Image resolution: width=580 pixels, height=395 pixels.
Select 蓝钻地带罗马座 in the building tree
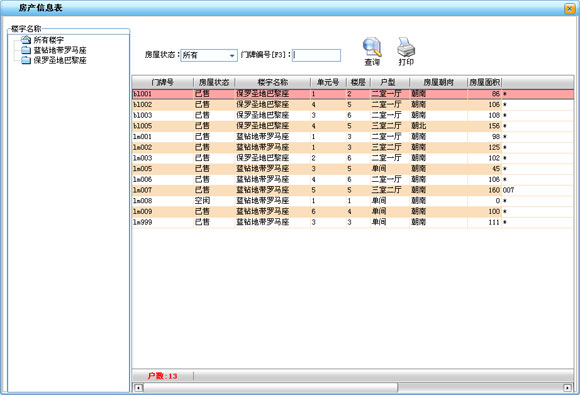click(x=60, y=50)
